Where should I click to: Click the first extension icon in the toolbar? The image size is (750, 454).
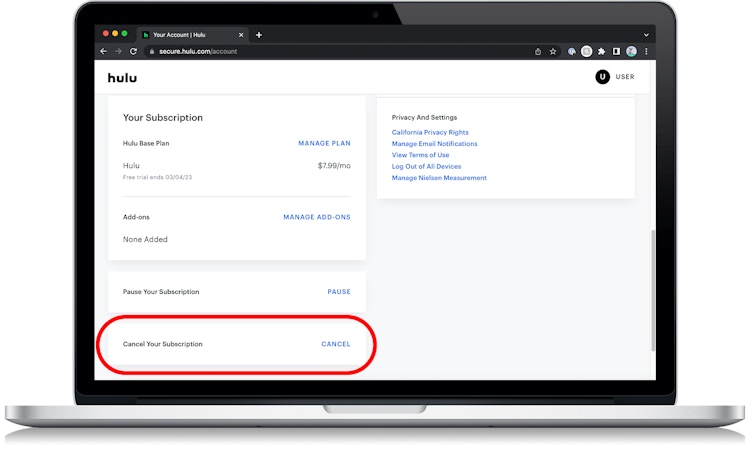(x=572, y=51)
